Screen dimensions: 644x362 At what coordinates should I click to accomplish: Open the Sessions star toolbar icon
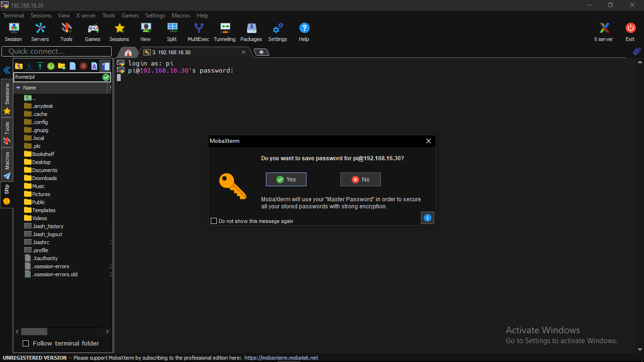click(119, 32)
